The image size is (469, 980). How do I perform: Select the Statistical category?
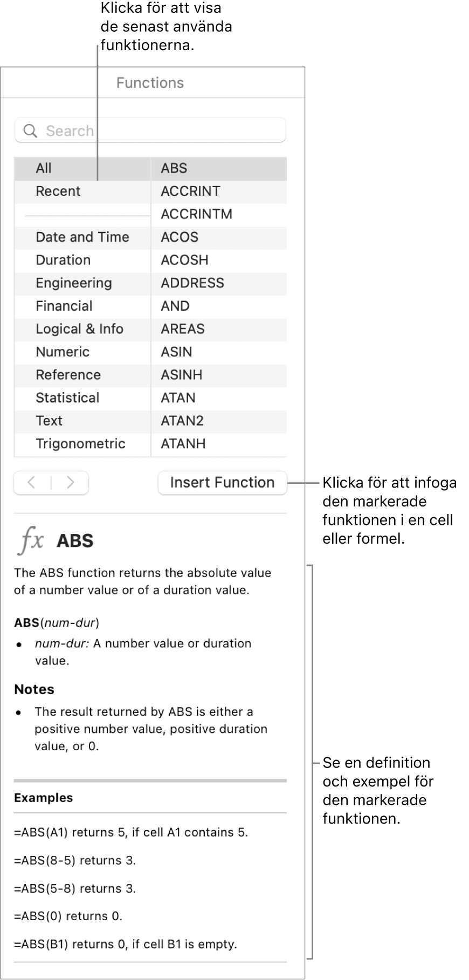click(67, 398)
